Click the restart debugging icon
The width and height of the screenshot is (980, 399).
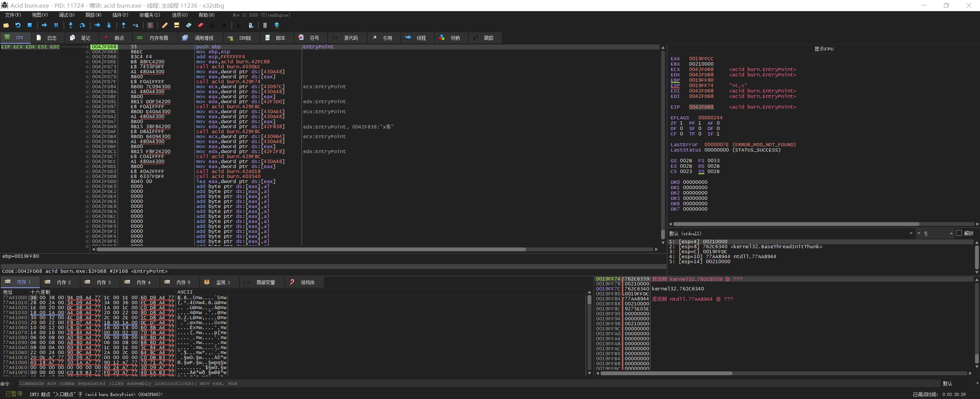18,25
